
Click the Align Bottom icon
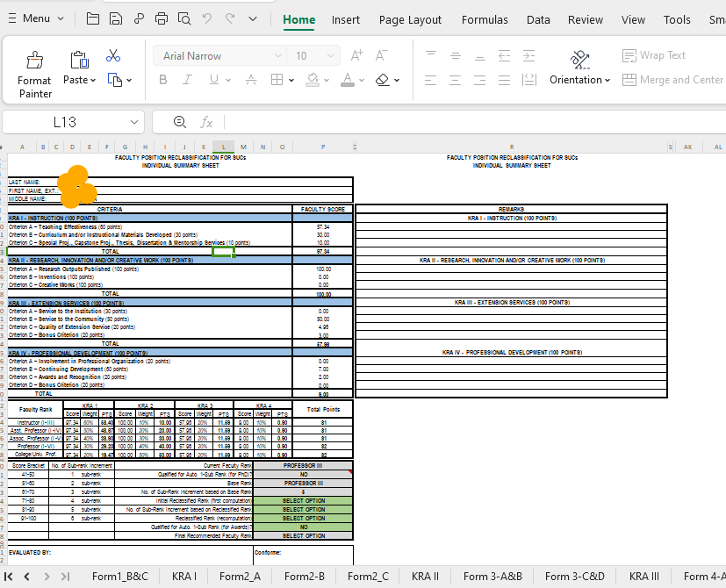[480, 55]
